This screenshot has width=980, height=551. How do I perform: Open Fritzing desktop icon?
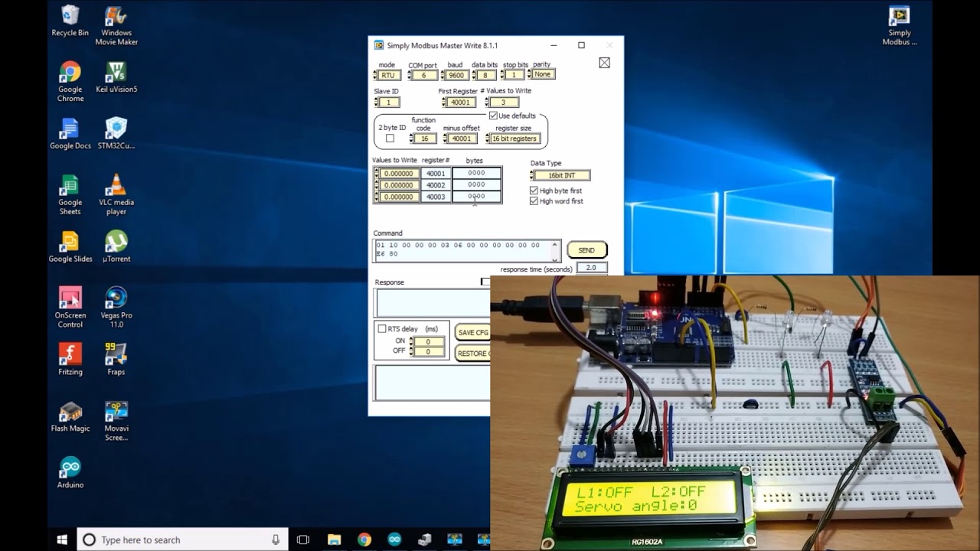click(x=70, y=360)
